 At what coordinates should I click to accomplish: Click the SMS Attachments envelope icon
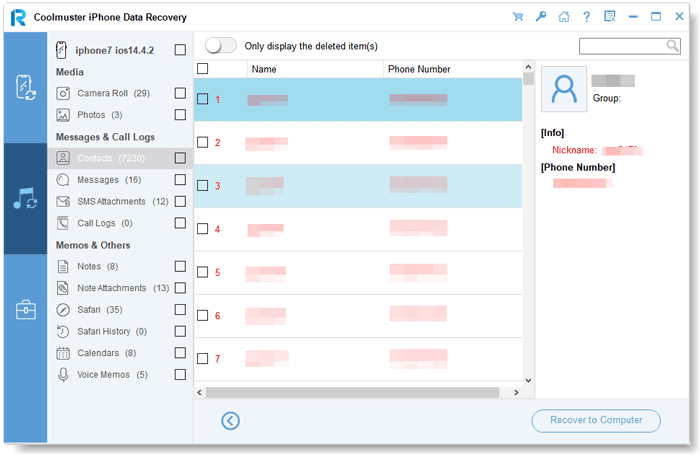(x=63, y=201)
